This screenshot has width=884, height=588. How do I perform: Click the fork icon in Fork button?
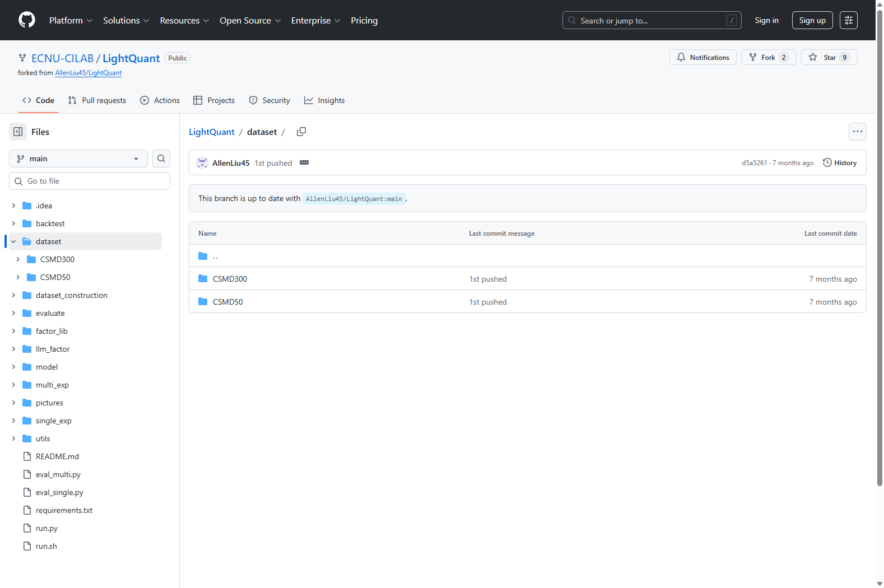tap(753, 57)
